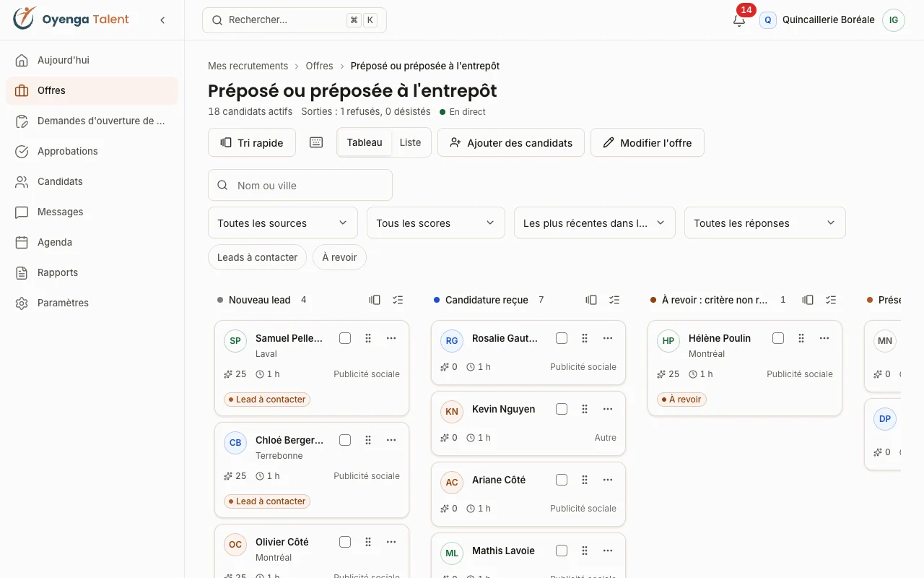
Task: Click the IG user avatar
Action: 894,20
